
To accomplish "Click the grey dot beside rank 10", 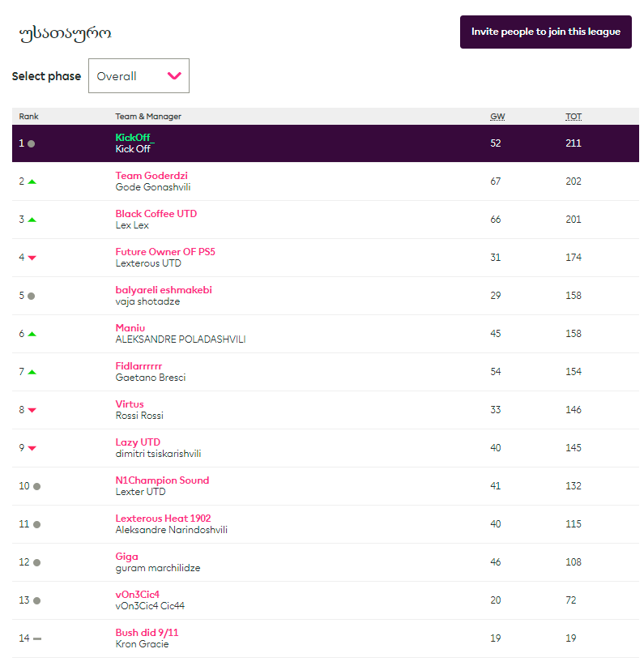I will click(36, 486).
